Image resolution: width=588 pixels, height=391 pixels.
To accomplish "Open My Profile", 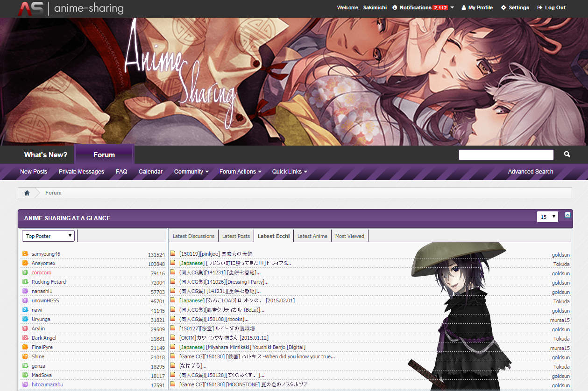I will (477, 7).
